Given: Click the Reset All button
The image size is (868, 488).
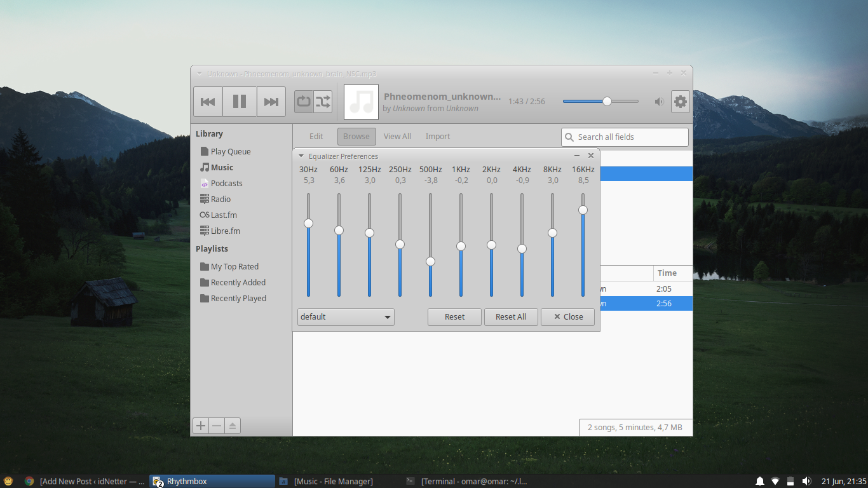Looking at the screenshot, I should (x=511, y=316).
